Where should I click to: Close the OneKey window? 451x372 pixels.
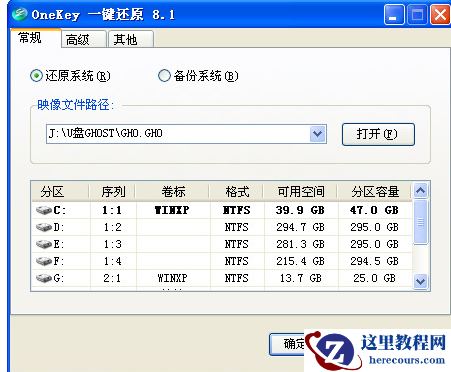tap(440, 15)
